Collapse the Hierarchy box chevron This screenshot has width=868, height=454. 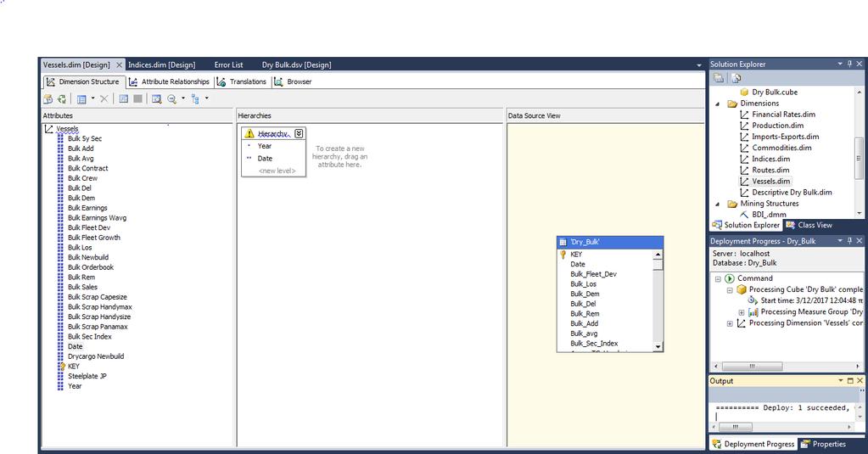tap(299, 133)
